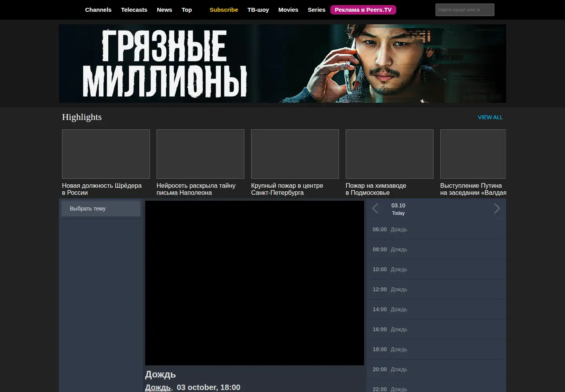
Task: Open thumbnail for Крупный пожар в центре
Action: coord(295,154)
